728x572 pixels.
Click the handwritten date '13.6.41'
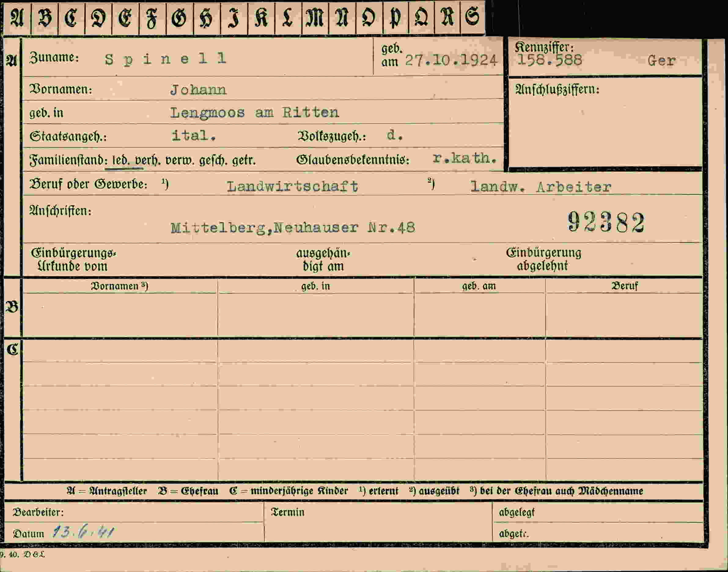83,532
